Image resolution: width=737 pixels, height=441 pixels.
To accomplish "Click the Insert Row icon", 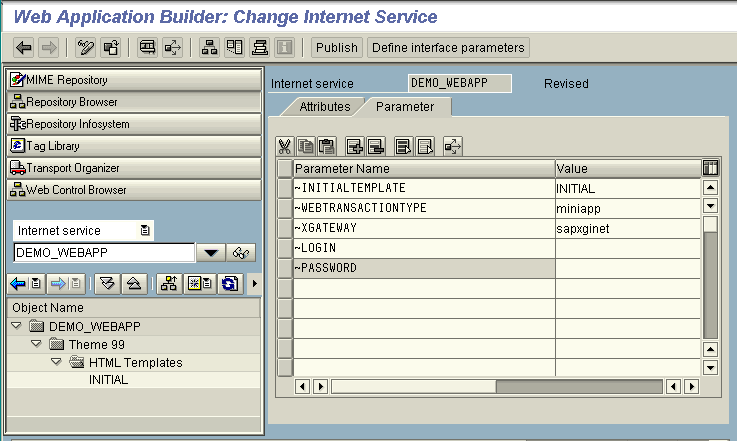I will click(x=354, y=146).
